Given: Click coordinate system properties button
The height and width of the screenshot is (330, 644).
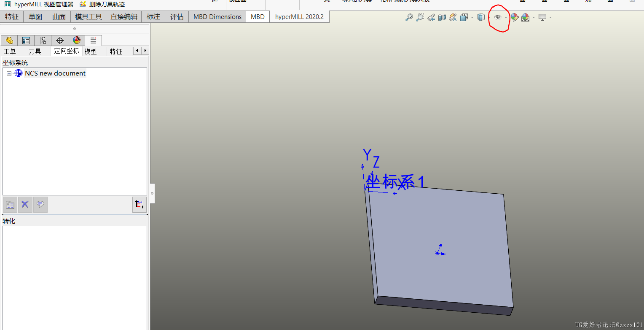Looking at the screenshot, I should 10,205.
